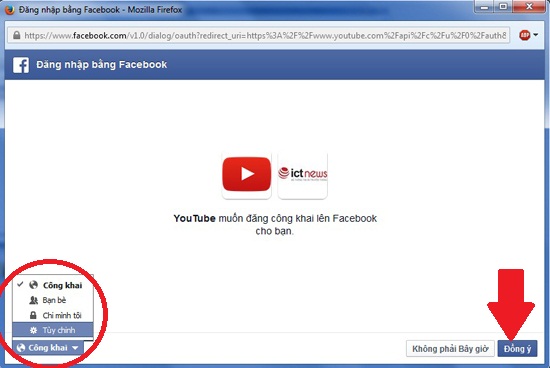Select Tùy chỉnh custom audience option
Image resolution: width=550 pixels, height=368 pixels.
pyautogui.click(x=53, y=330)
